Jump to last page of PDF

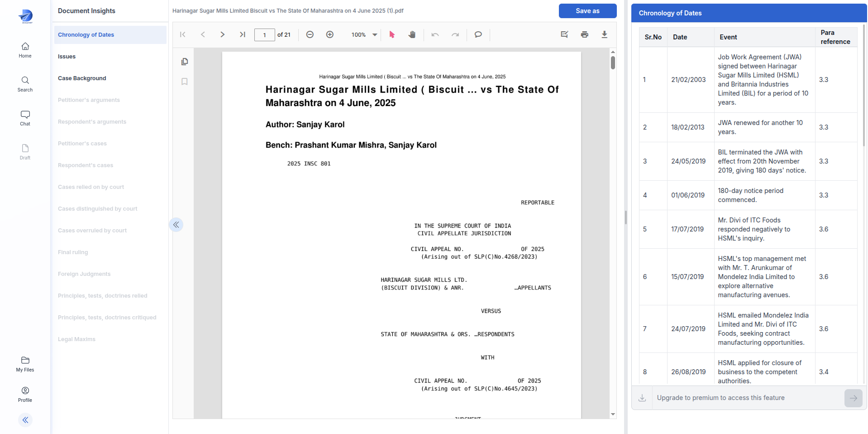243,34
